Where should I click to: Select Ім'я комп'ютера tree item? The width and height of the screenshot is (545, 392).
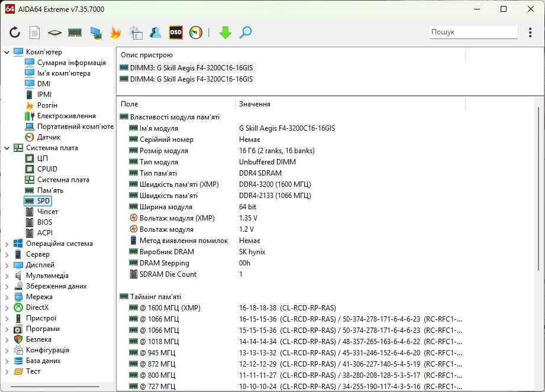coord(57,73)
